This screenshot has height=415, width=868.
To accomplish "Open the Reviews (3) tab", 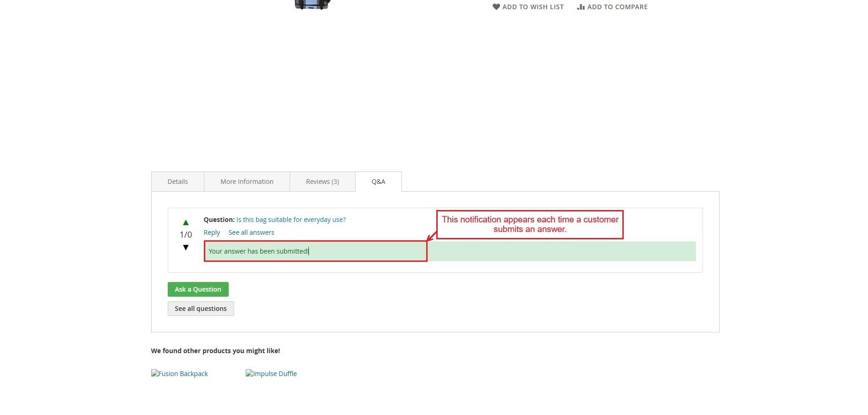I will click(x=322, y=182).
